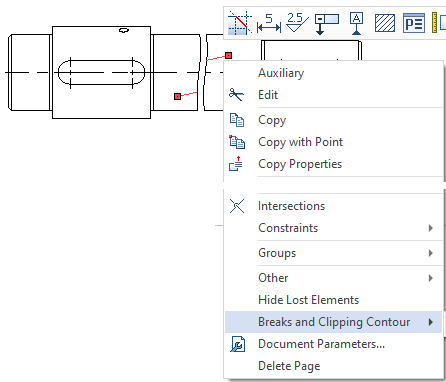The height and width of the screenshot is (382, 446).
Task: Select the keyway slot on the shaft
Action: (101, 72)
